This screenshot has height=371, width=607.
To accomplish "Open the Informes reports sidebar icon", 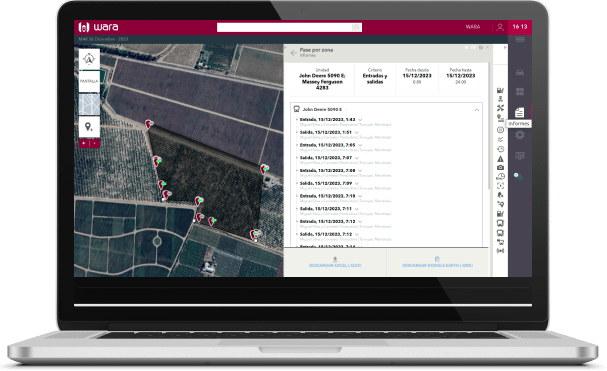I will click(x=520, y=112).
